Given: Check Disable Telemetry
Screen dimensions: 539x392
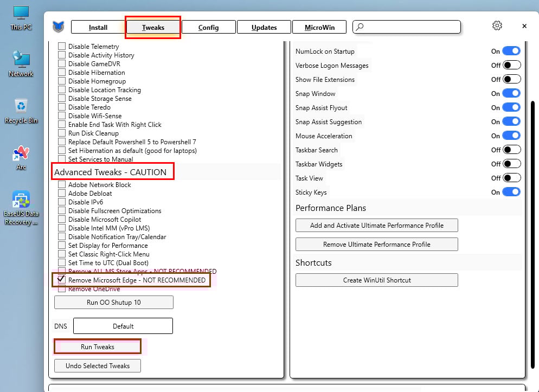Looking at the screenshot, I should [x=62, y=46].
